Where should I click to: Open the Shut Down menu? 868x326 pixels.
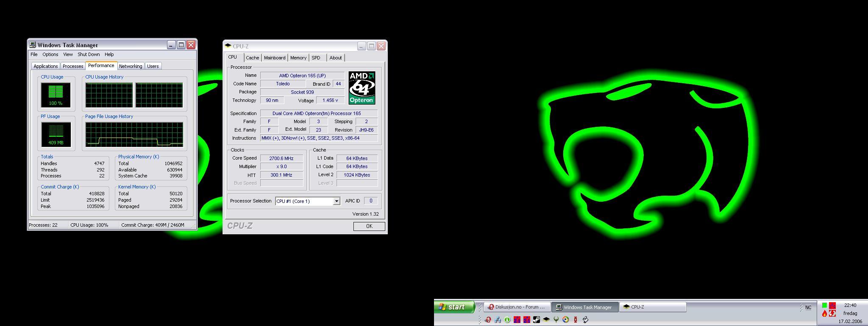pos(89,54)
